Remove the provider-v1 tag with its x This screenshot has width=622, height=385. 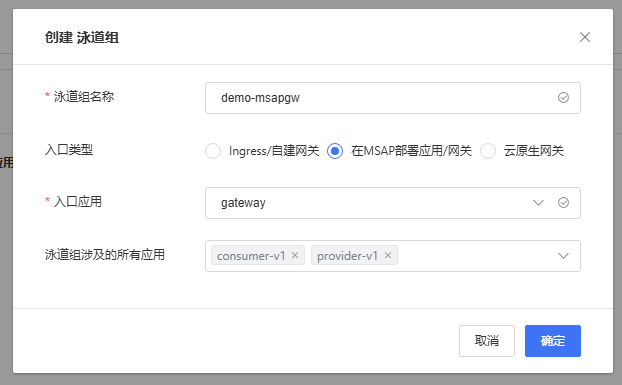[388, 255]
